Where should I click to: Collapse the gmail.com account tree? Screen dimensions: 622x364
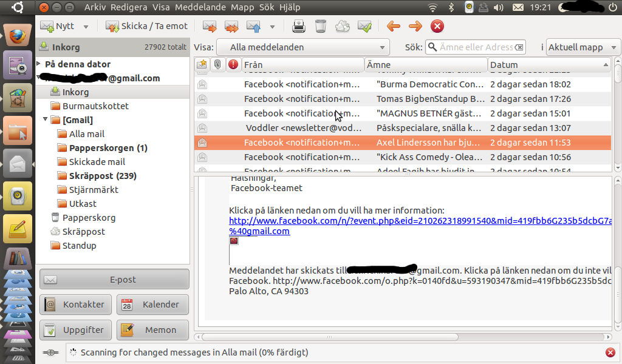(39, 78)
